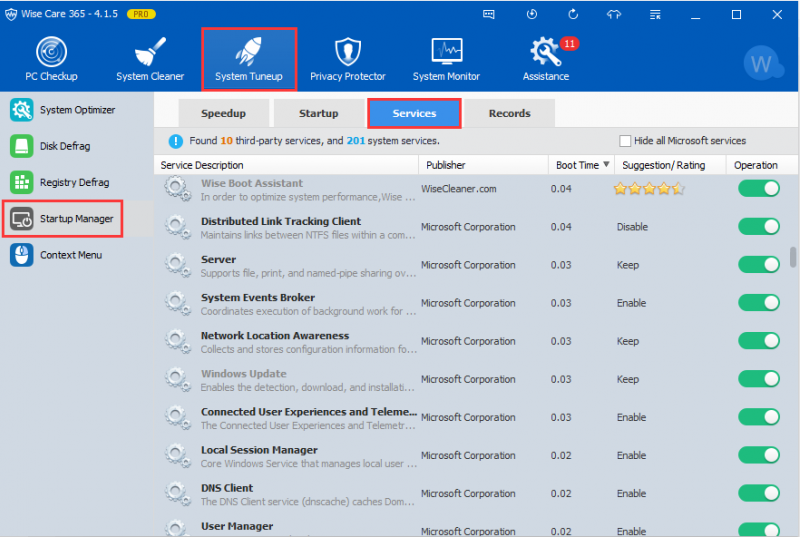Toggle Local Session Manager switch
This screenshot has width=800, height=537.
coord(759,455)
